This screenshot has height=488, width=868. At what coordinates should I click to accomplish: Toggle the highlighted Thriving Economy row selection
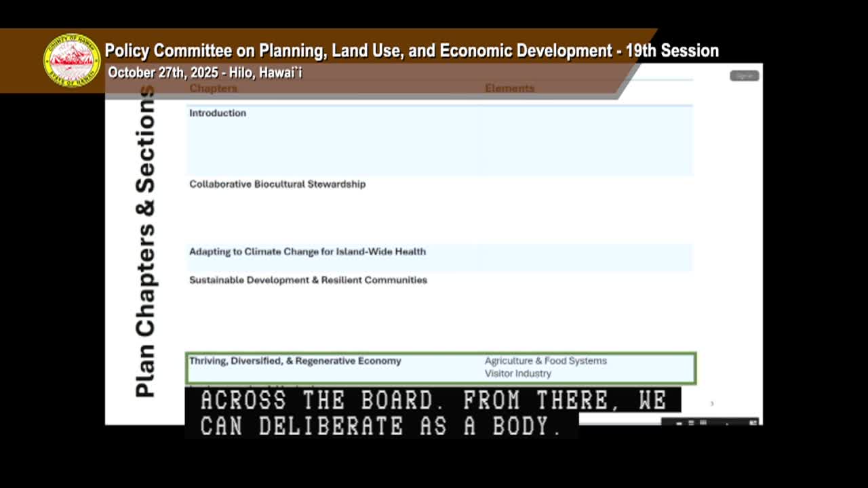coord(441,367)
